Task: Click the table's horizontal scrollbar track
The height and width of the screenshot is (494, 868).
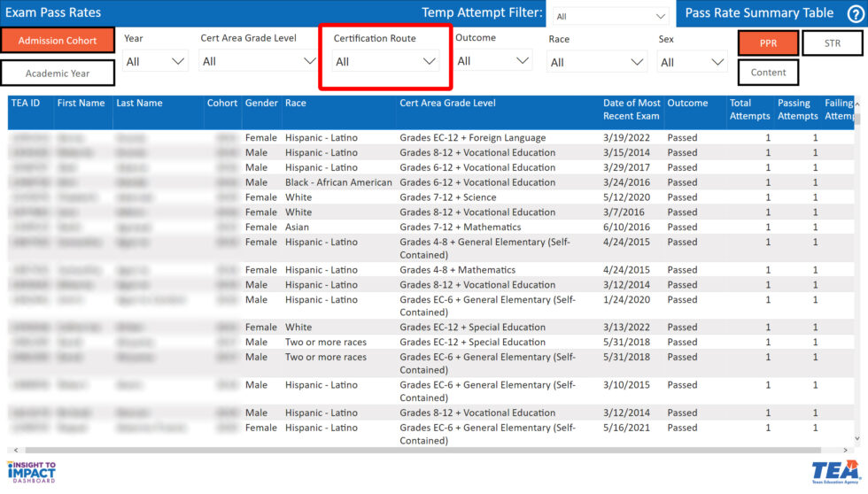Action: coord(423,451)
